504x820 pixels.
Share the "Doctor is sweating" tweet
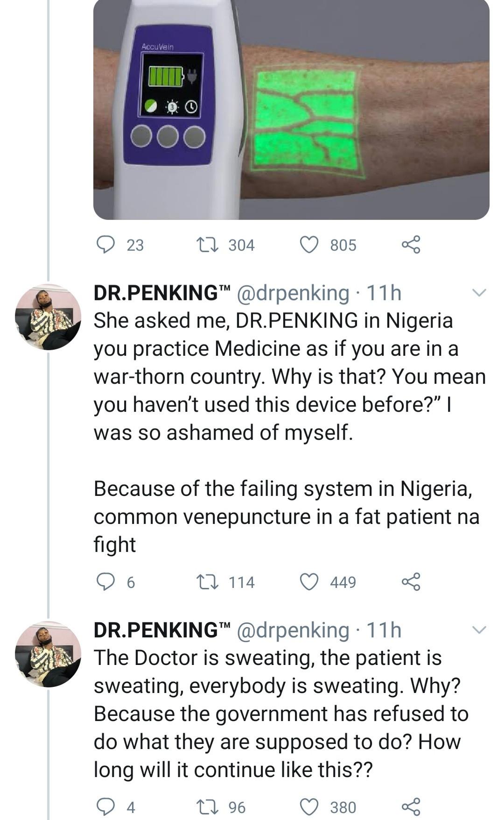pyautogui.click(x=411, y=806)
